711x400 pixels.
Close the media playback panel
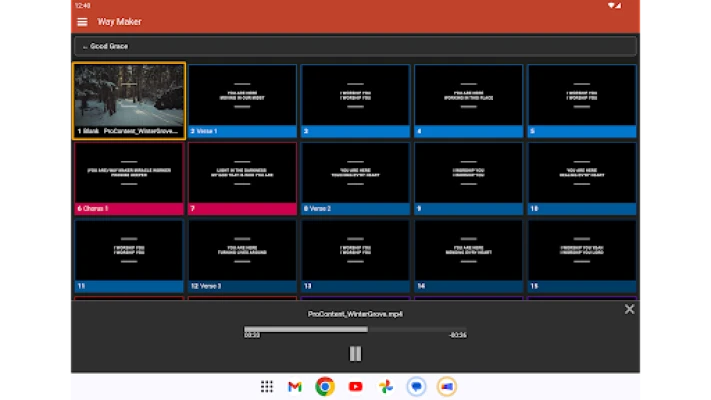[629, 309]
